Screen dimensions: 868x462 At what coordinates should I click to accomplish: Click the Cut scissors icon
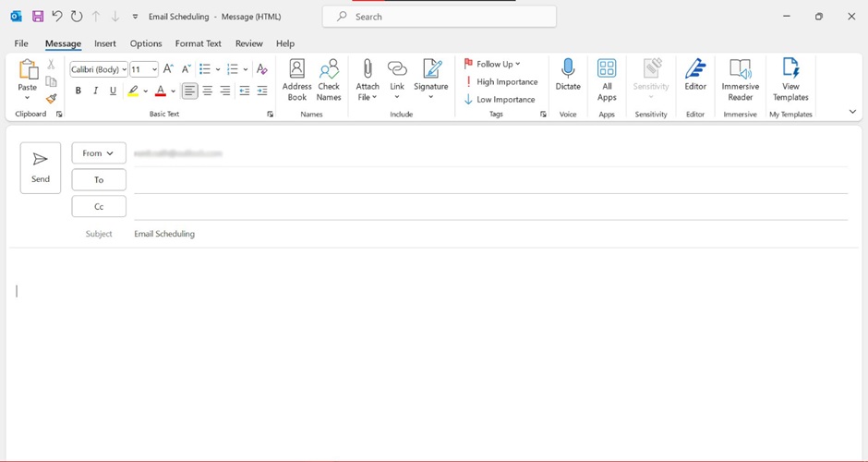click(x=51, y=65)
